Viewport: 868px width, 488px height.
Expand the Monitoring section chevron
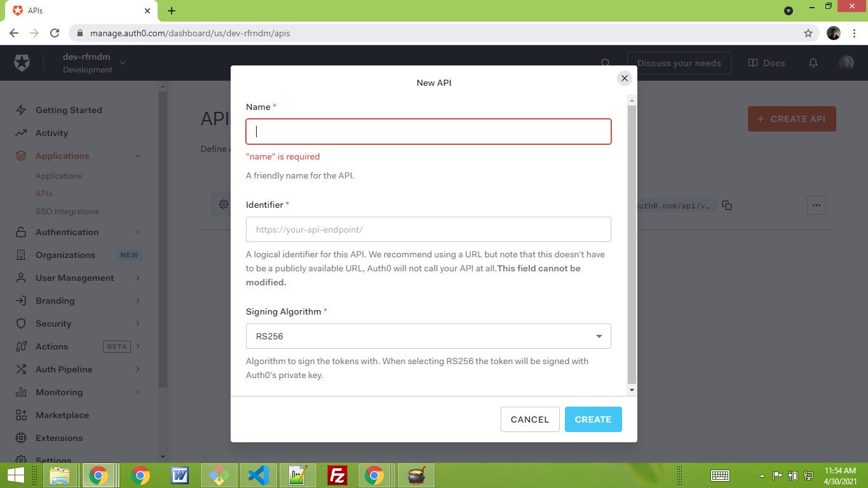coord(138,392)
